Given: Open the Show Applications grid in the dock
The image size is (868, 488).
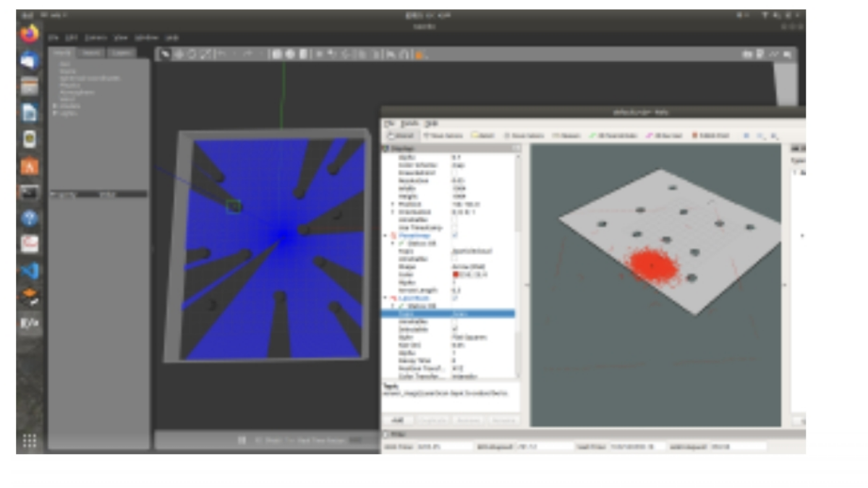Looking at the screenshot, I should 30,441.
